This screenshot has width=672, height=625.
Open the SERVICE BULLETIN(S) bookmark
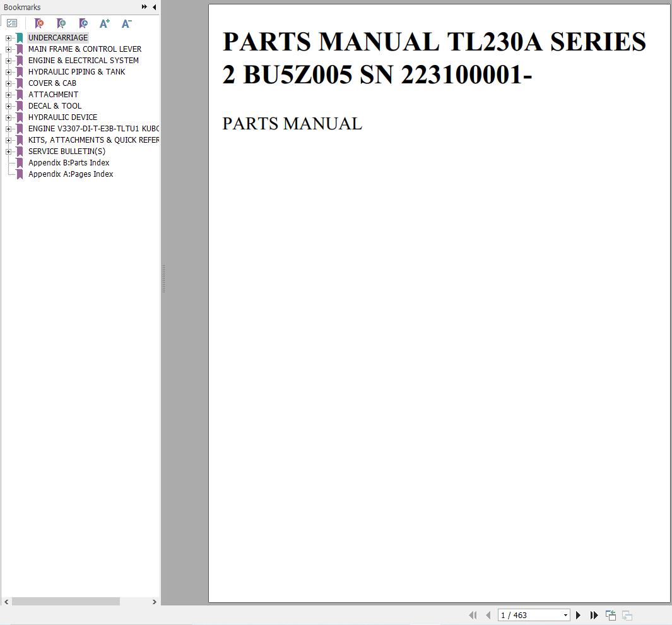pyautogui.click(x=67, y=152)
